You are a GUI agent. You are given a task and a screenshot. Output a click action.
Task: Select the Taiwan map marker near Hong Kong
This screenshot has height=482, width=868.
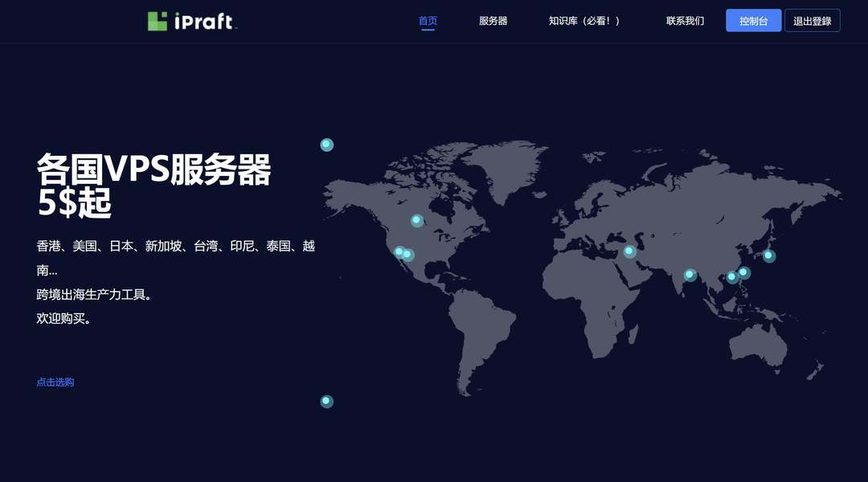point(743,272)
